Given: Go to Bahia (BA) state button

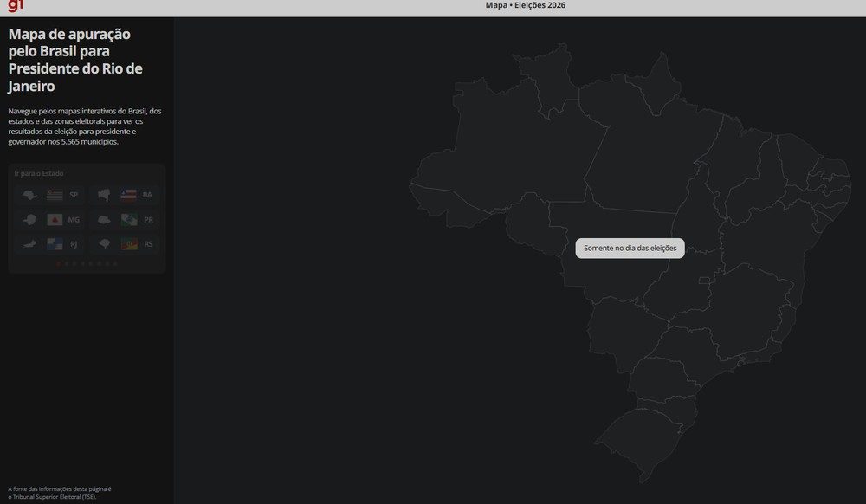Looking at the screenshot, I should (124, 195).
